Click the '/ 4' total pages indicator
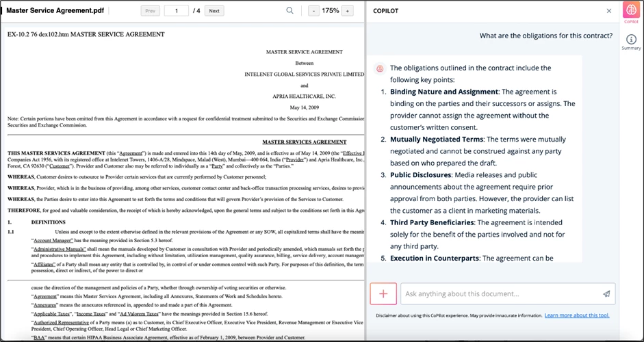Viewport: 644px width, 342px height. [196, 11]
